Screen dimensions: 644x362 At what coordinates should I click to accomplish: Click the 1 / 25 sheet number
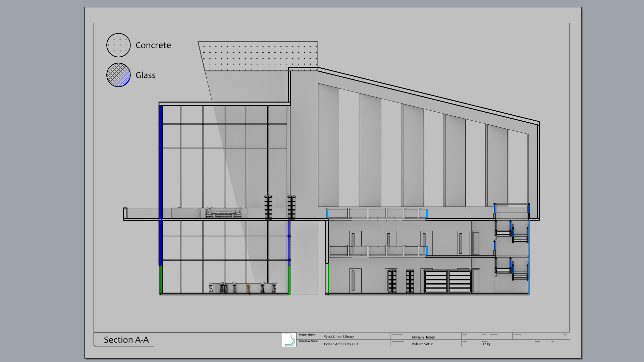(486, 344)
